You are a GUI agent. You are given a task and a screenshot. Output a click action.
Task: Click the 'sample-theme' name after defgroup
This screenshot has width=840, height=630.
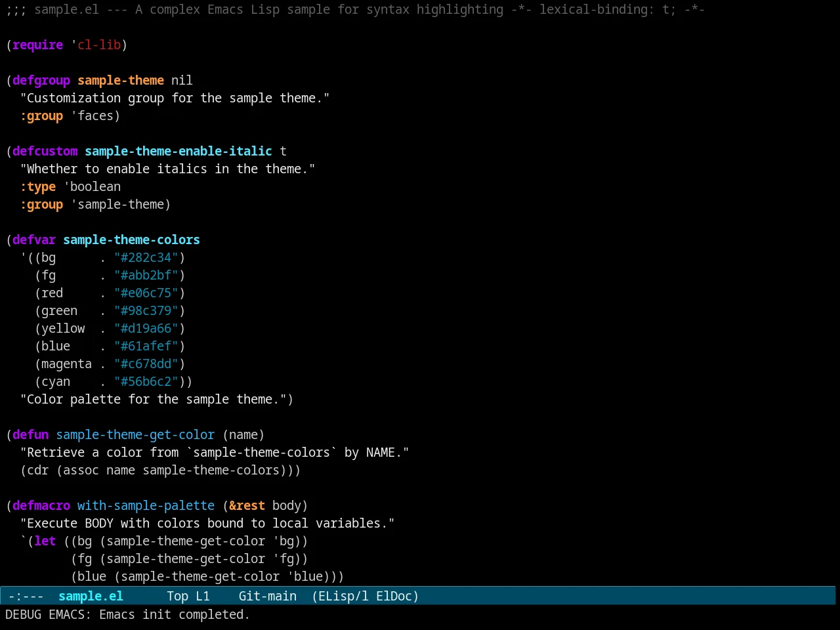pos(121,80)
